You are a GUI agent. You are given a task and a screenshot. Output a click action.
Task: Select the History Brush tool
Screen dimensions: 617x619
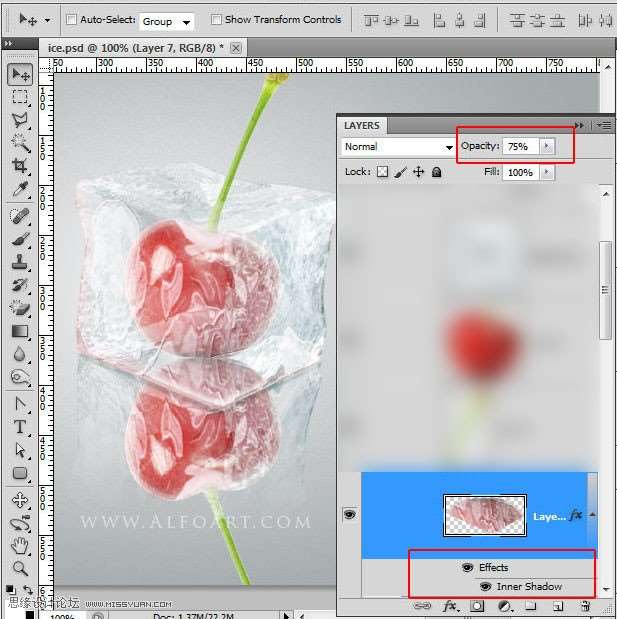[20, 285]
